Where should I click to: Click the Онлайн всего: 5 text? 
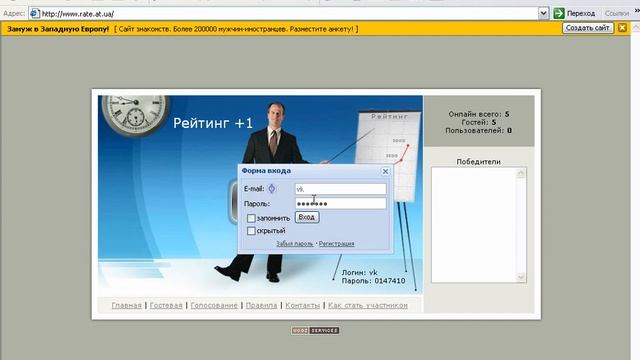pyautogui.click(x=479, y=114)
